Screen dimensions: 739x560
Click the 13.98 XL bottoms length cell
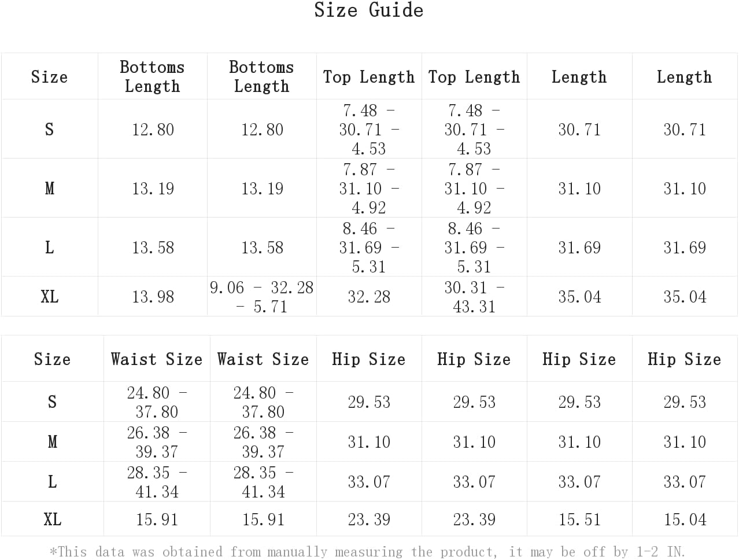pos(153,297)
